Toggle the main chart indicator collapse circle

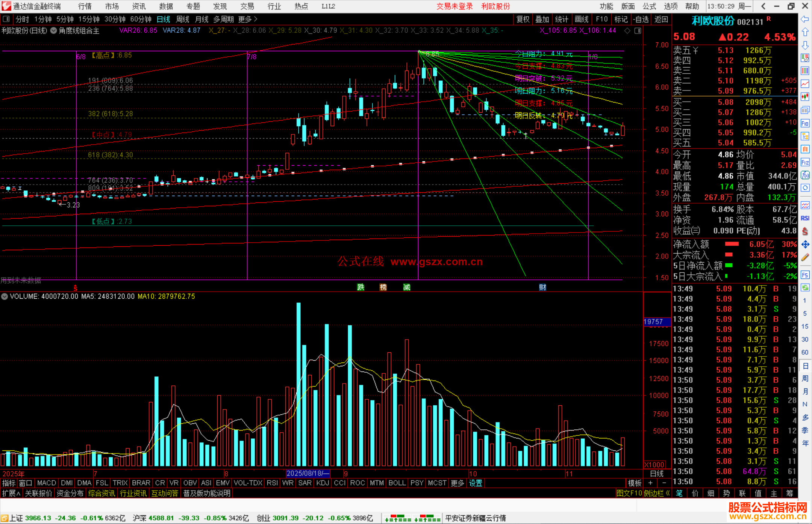[x=54, y=30]
